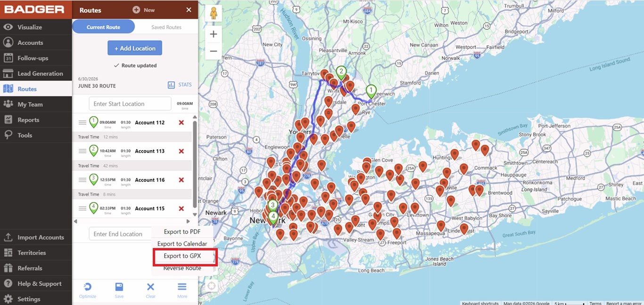The height and width of the screenshot is (305, 644).
Task: Zoom in on the map
Action: tap(214, 34)
